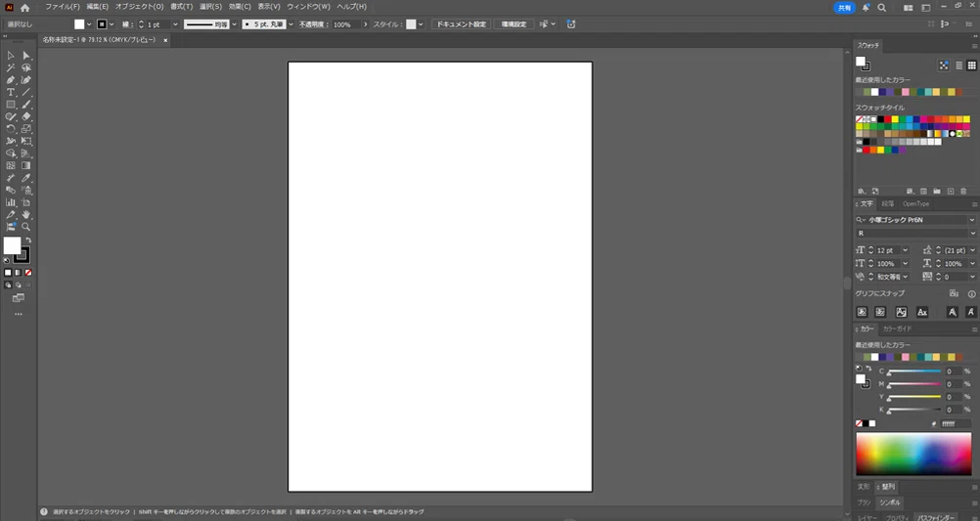This screenshot has width=980, height=521.
Task: Select the Artboard tool
Action: [x=26, y=202]
